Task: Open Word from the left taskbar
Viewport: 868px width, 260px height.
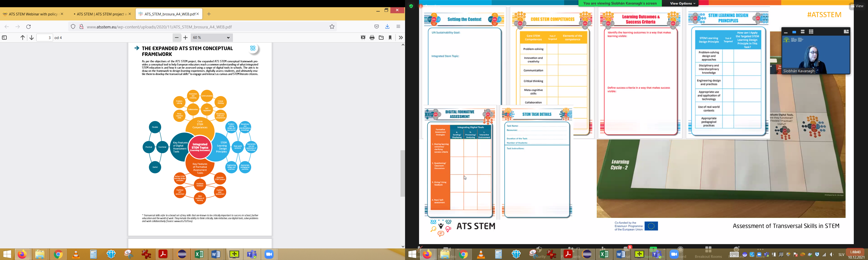Action: (216, 254)
